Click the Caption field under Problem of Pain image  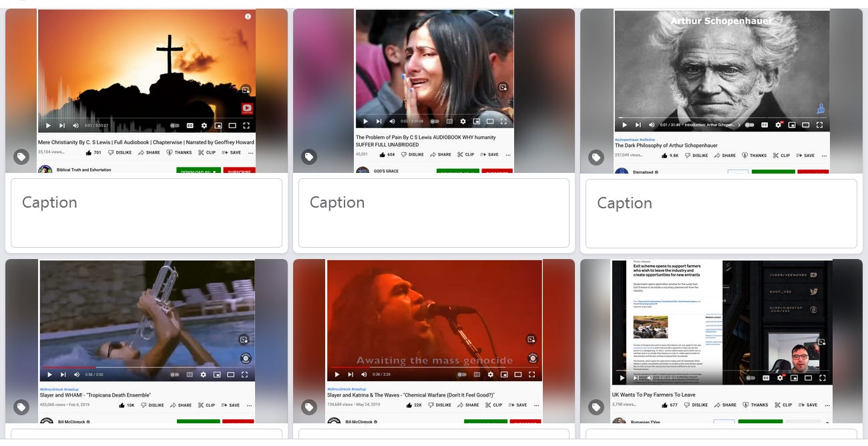434,213
